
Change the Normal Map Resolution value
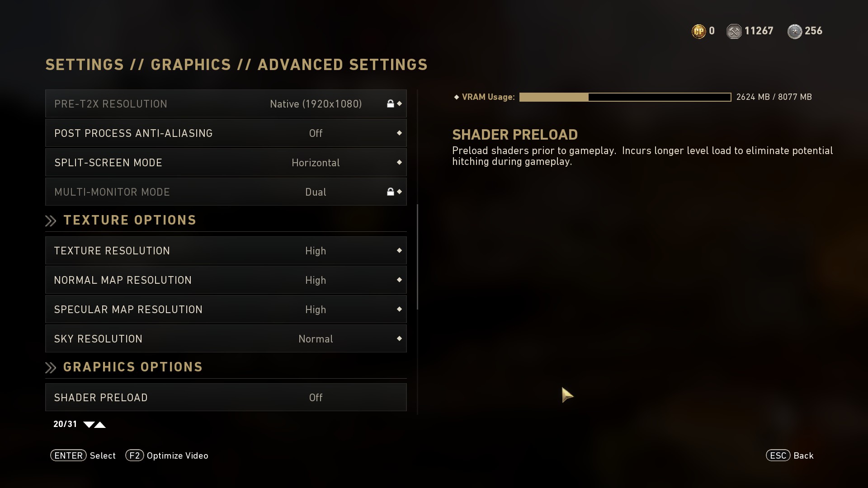click(316, 280)
